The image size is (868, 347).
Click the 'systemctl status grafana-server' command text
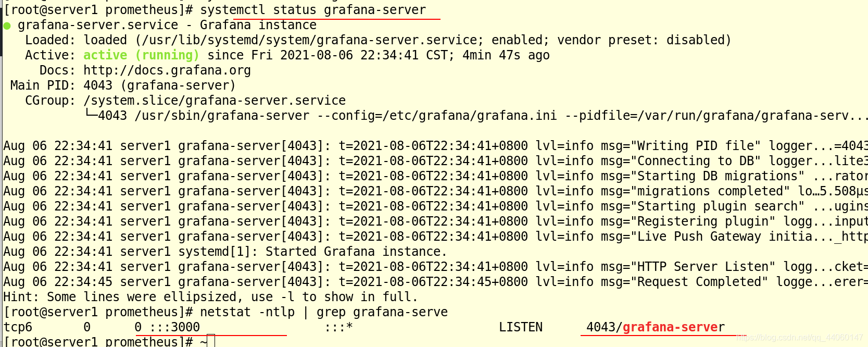point(313,10)
